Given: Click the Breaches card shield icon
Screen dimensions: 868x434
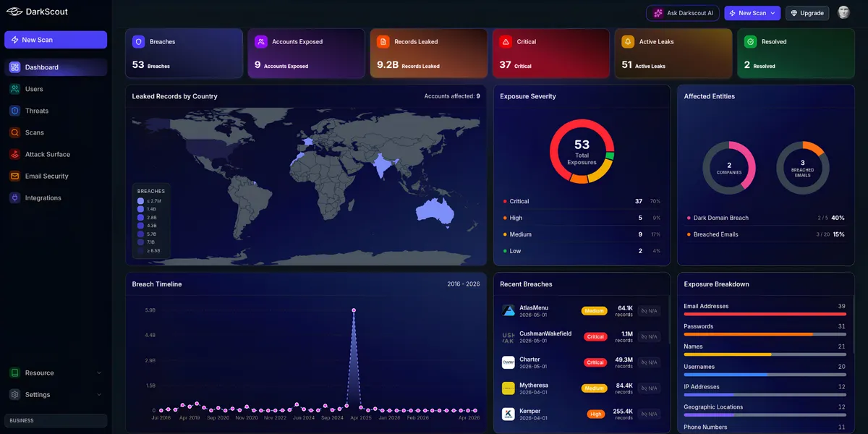Looking at the screenshot, I should 138,42.
